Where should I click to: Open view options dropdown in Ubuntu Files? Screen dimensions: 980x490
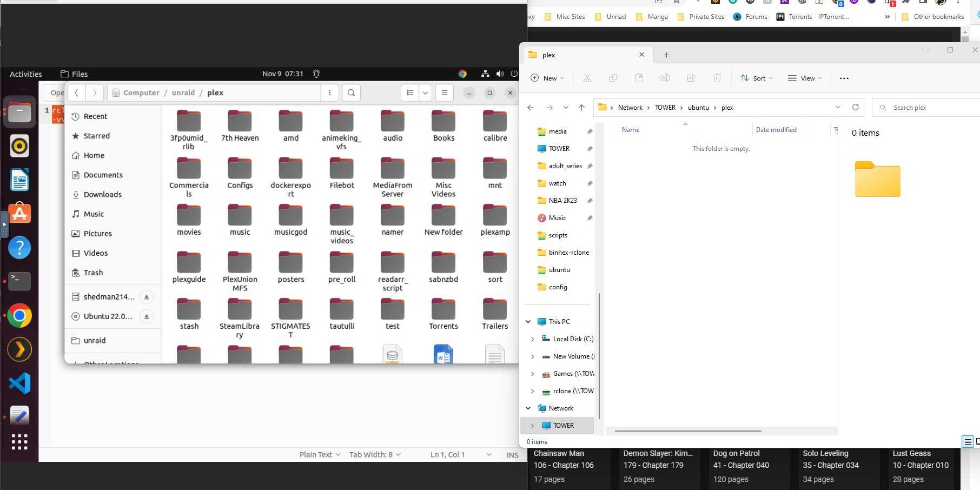click(426, 92)
